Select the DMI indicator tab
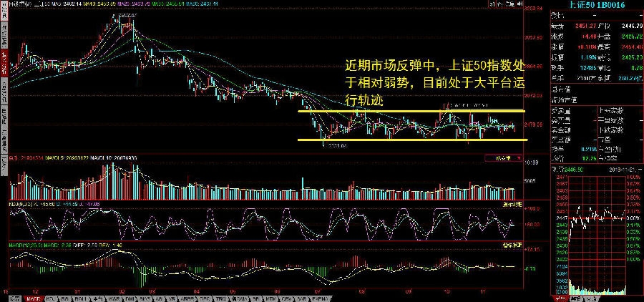Screen dimensions: 644x302 pos(130,298)
